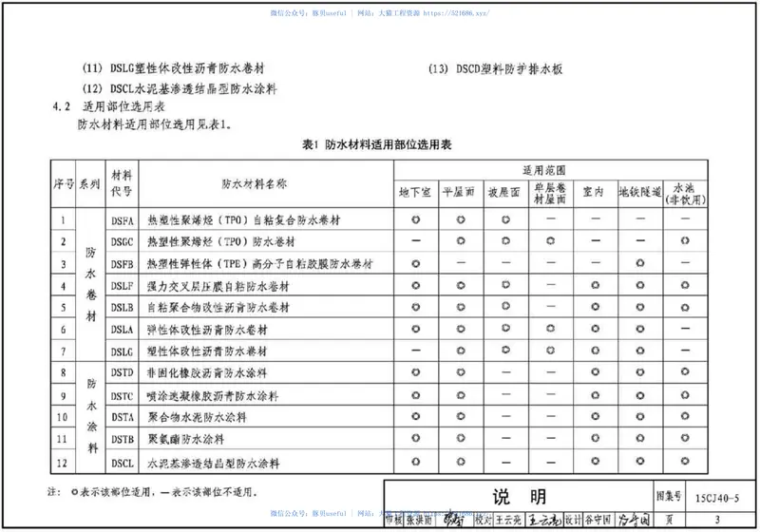
Task: Click the vertical 防水涂料 series cell
Action: coord(91,416)
